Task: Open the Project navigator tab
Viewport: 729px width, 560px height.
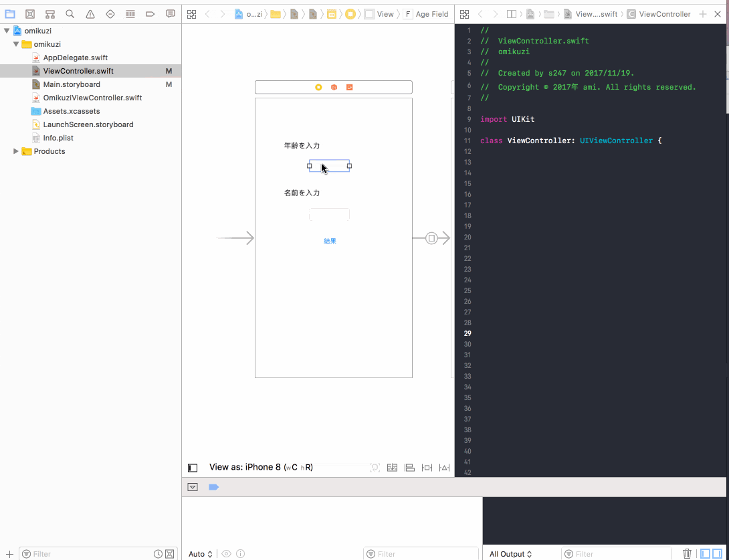Action: [10, 14]
